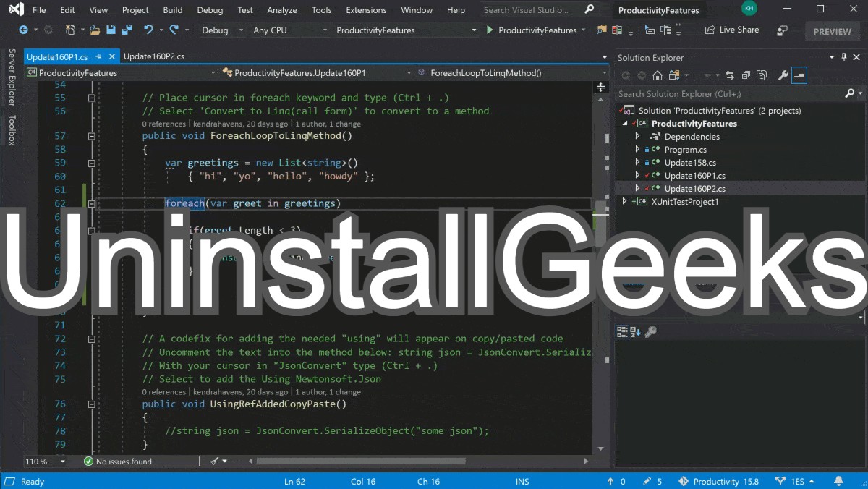Viewport: 868px width, 489px height.
Task: Expand the Program.cs tree node
Action: [637, 149]
